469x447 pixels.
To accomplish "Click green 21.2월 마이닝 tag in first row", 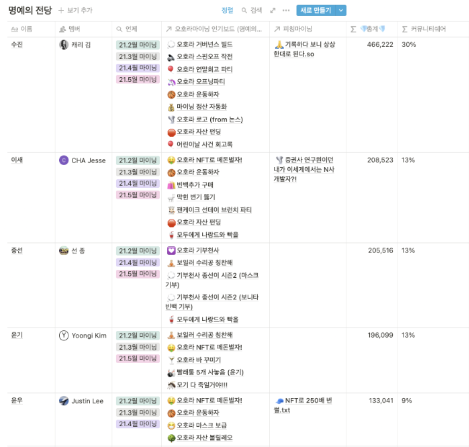I will (138, 45).
